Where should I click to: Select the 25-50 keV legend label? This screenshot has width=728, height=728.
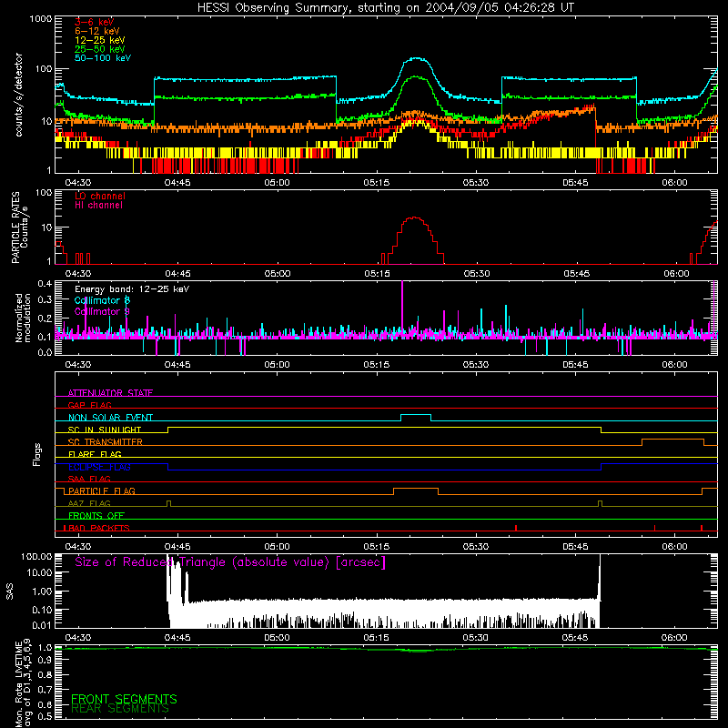click(99, 49)
